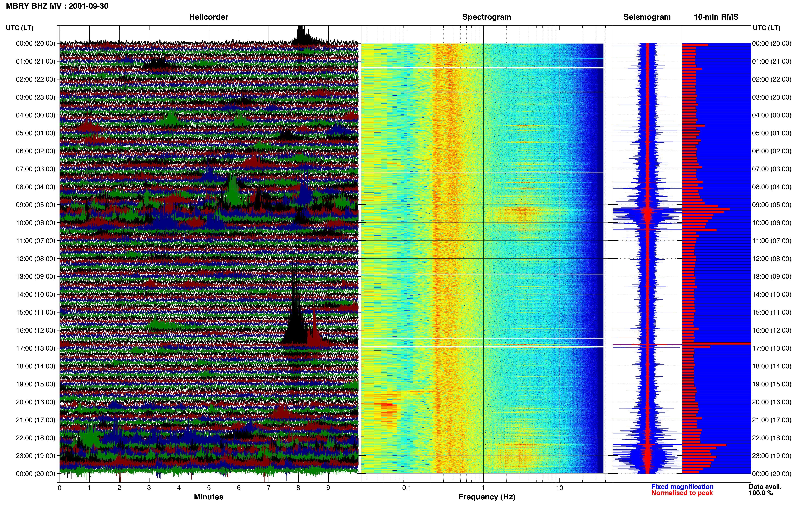Click the left '18:00 (14:00)' time label
812x508 pixels.
[x=36, y=366]
